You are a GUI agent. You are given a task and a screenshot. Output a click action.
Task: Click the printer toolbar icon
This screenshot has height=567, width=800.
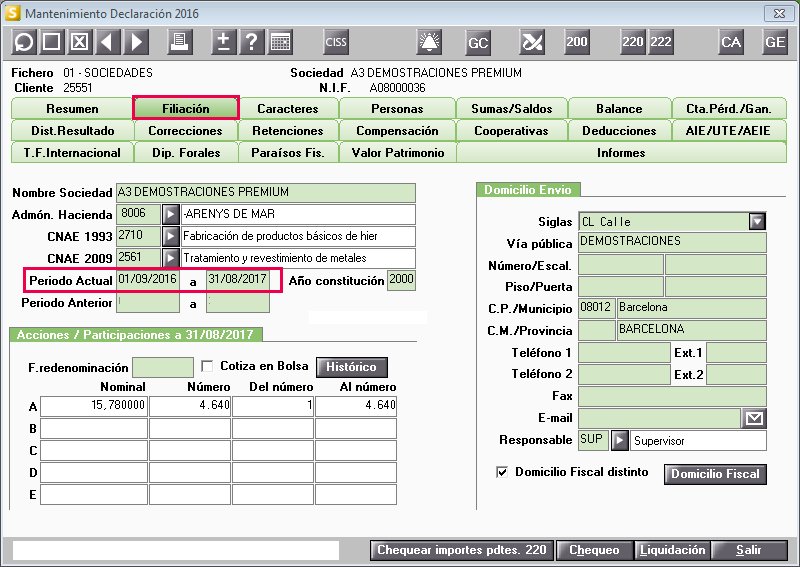(180, 42)
